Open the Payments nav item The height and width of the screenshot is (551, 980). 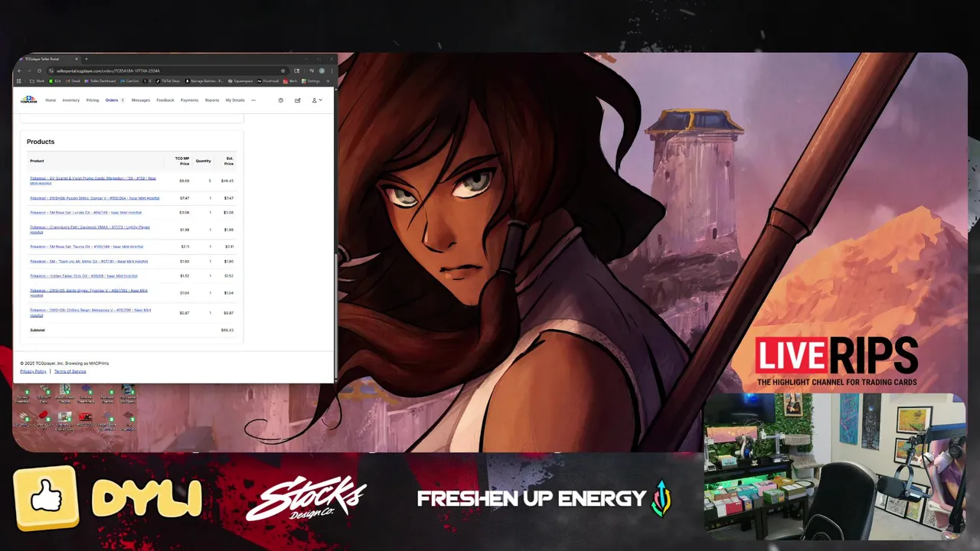[x=189, y=100]
